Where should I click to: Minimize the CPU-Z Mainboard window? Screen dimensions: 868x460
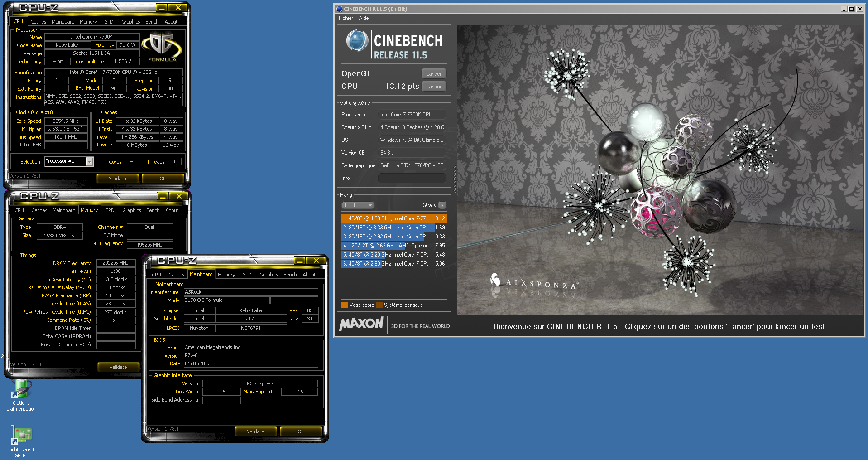coord(300,261)
